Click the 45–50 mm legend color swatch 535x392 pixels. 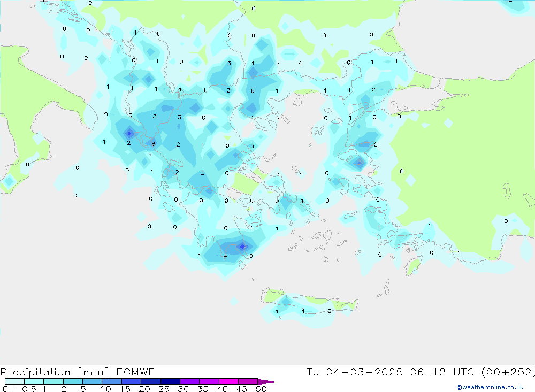248,381
